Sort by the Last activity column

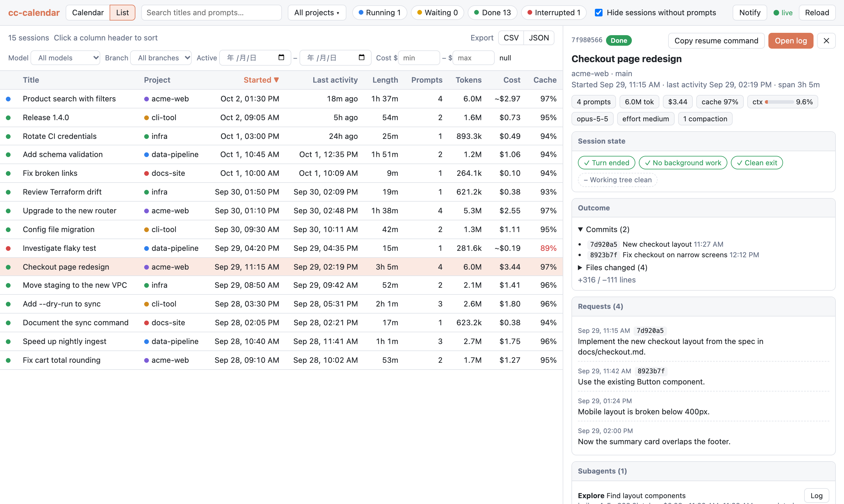pyautogui.click(x=335, y=80)
